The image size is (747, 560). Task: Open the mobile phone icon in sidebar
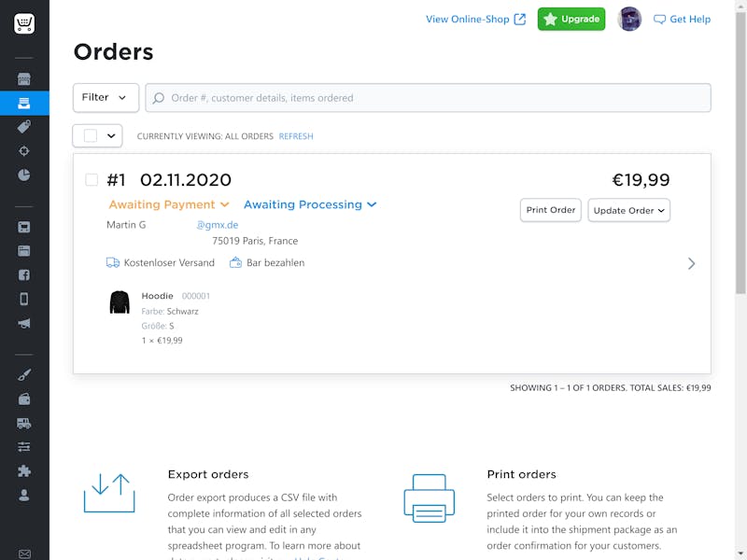24,299
